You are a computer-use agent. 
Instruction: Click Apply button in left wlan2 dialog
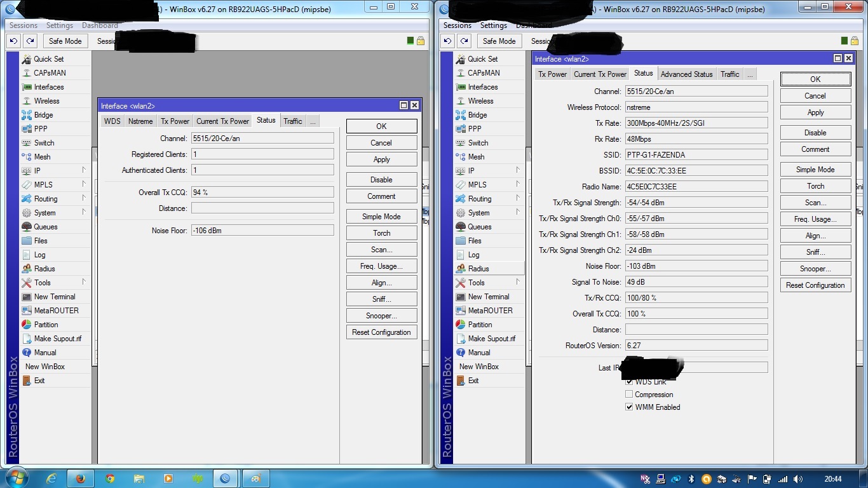coord(382,159)
